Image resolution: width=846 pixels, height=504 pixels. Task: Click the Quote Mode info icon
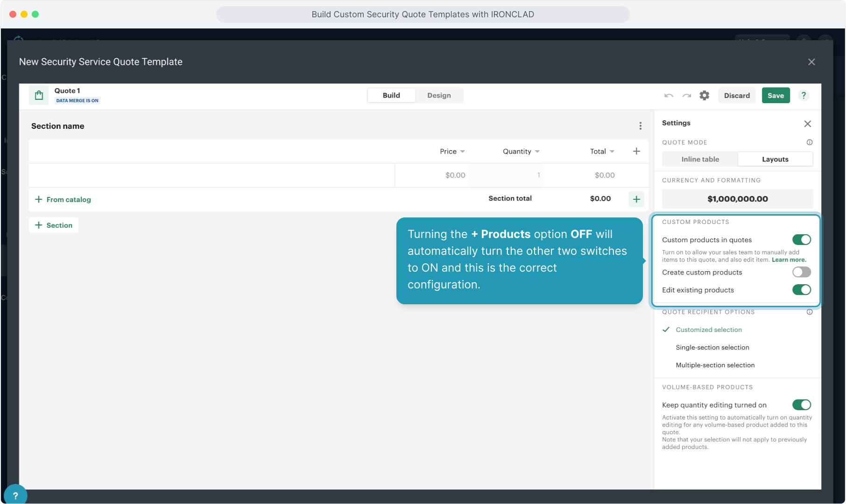(810, 142)
